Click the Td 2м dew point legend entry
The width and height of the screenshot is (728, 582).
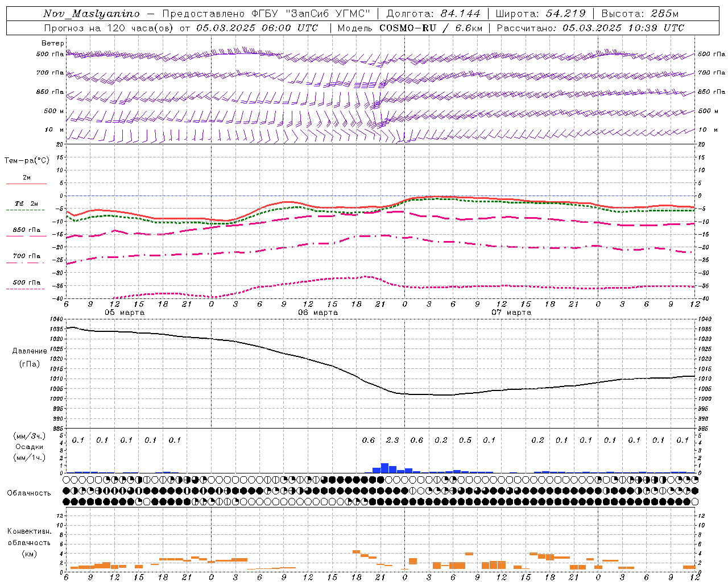27,203
